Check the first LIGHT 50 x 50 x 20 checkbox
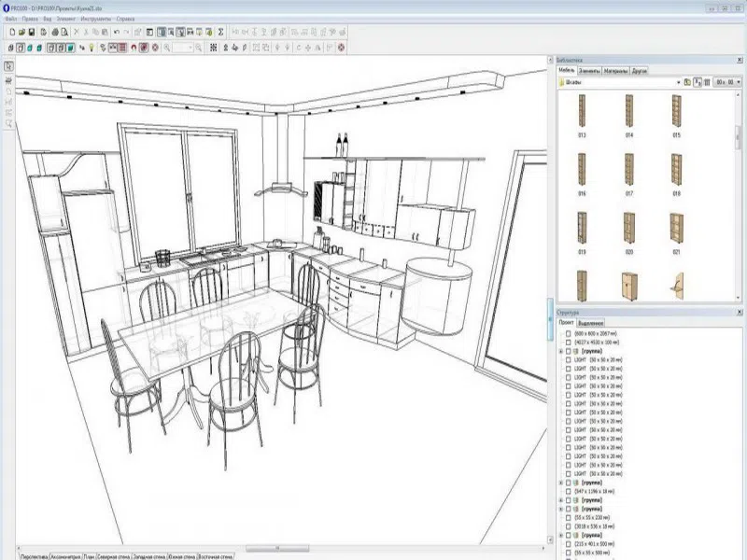This screenshot has width=747, height=560. 568,359
